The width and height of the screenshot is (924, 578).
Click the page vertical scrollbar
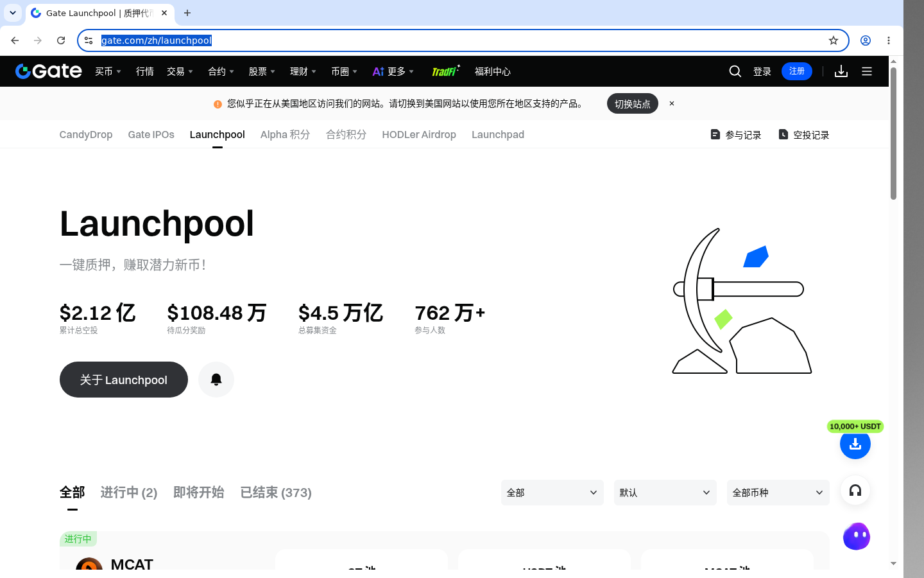click(893, 134)
